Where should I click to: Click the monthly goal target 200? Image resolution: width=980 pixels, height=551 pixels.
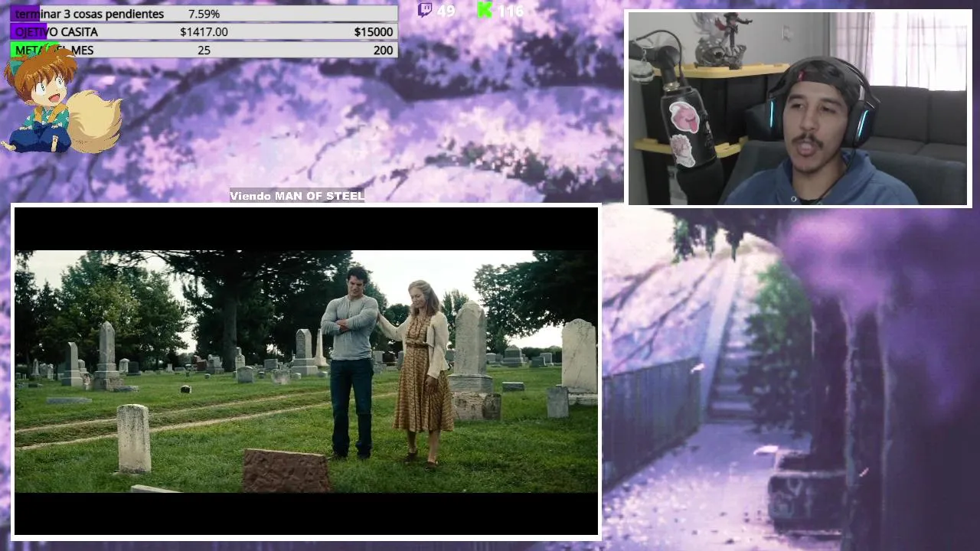click(383, 50)
